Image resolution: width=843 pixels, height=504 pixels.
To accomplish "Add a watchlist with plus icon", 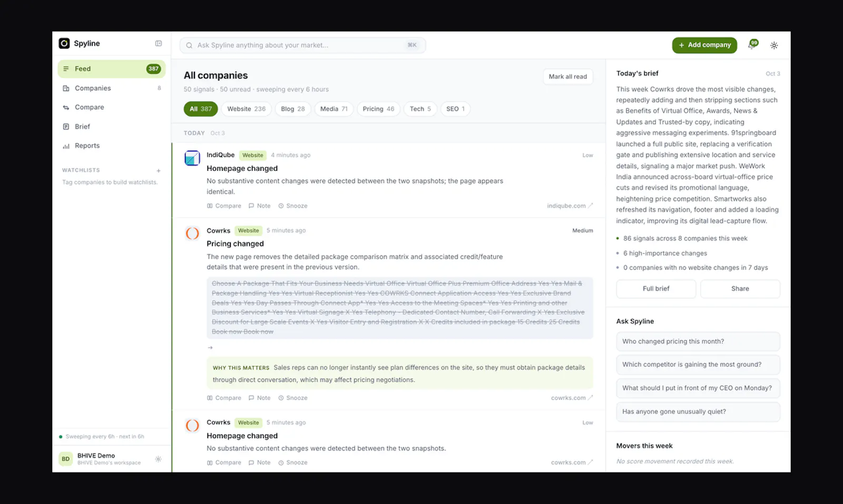I will click(158, 171).
